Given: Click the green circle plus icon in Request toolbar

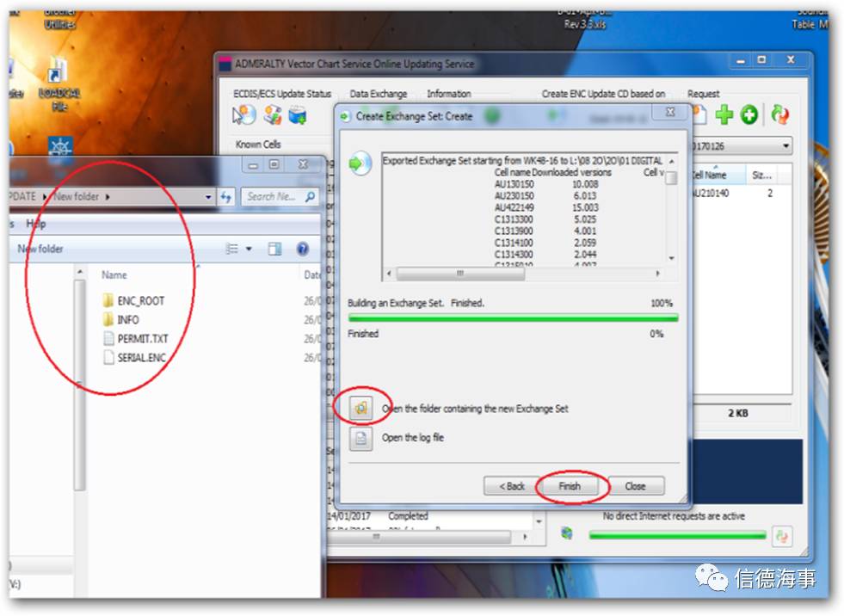Looking at the screenshot, I should (x=749, y=114).
